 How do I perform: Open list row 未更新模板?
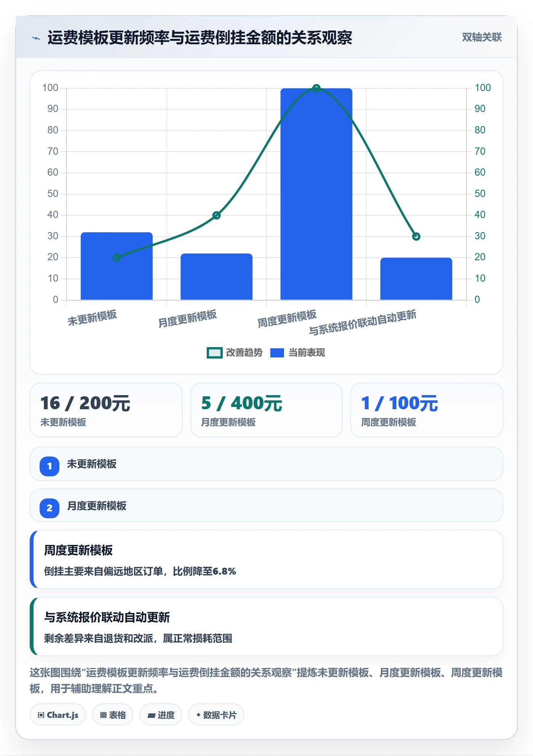(266, 464)
